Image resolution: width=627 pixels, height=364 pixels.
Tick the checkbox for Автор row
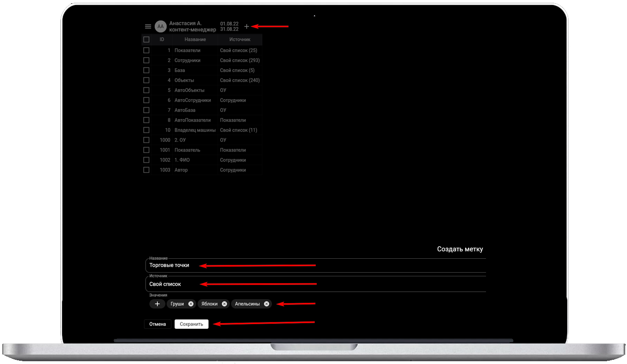(x=147, y=170)
